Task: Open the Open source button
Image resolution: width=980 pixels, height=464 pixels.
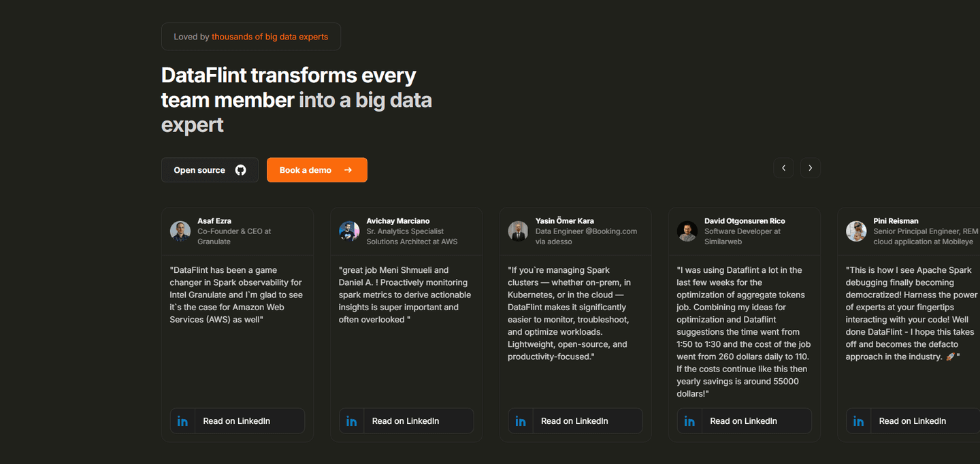Action: (x=210, y=170)
